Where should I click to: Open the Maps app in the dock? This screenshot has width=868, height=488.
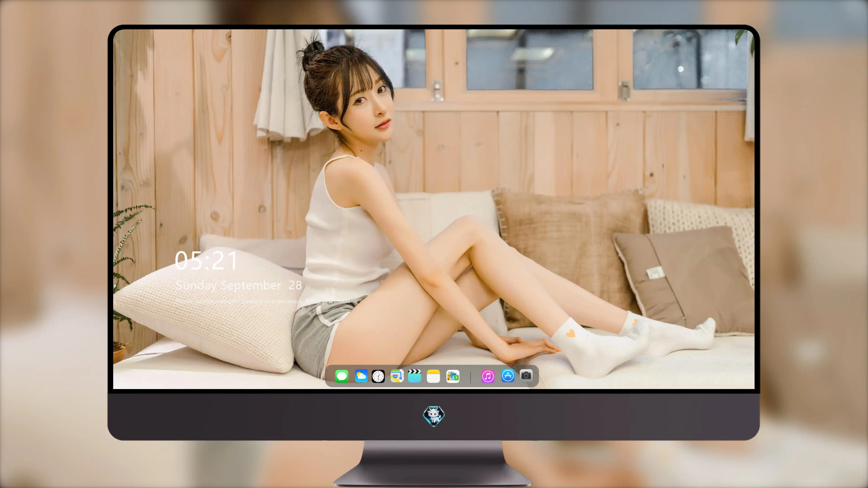pyautogui.click(x=397, y=376)
